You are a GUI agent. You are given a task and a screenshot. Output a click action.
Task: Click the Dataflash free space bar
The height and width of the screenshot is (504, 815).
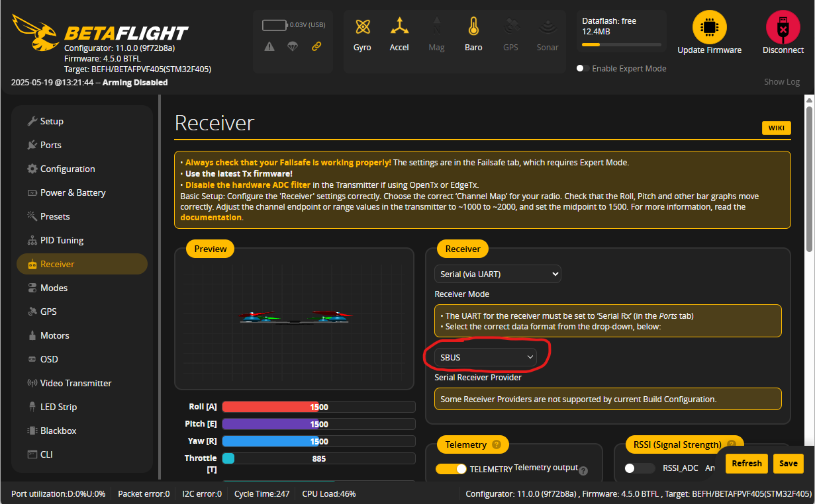coord(622,44)
